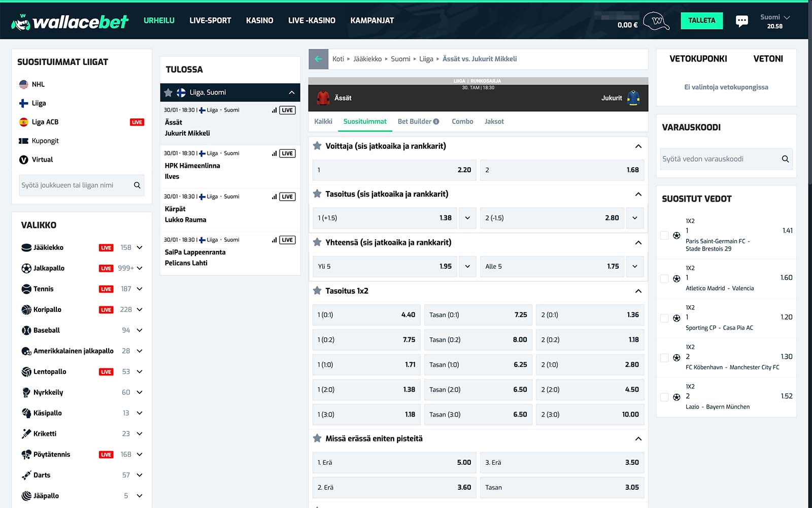
Task: Open the LIVE-SPORT menu item
Action: coord(210,20)
